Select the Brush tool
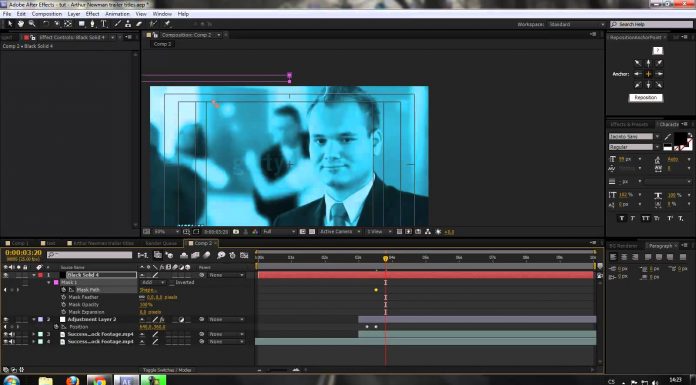Image resolution: width=696 pixels, height=385 pixels. [117, 24]
